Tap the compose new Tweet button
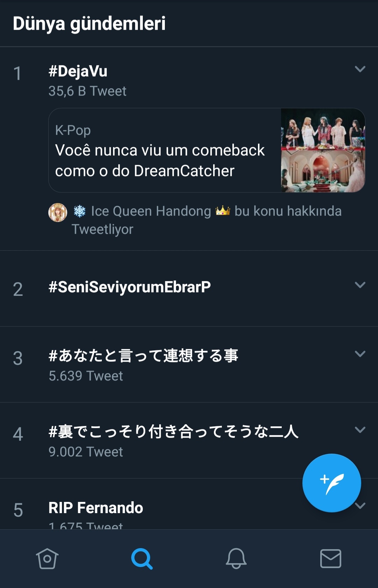 tap(331, 483)
